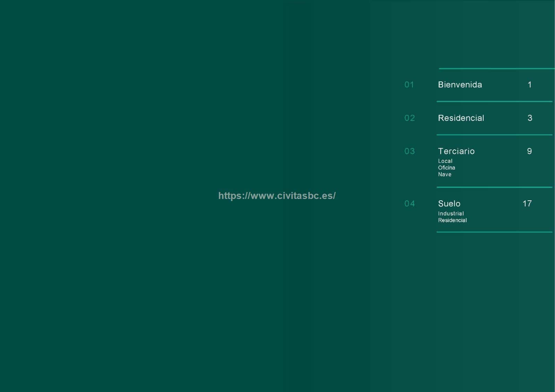Select the Residencial sub-item under Suelo
This screenshot has height=392, width=555.
(452, 220)
